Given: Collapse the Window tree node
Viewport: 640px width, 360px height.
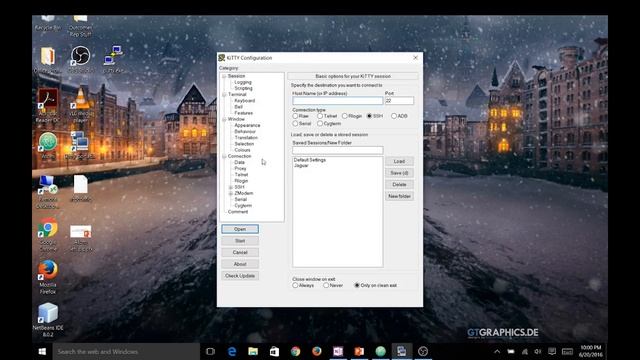Looking at the screenshot, I should pos(224,119).
